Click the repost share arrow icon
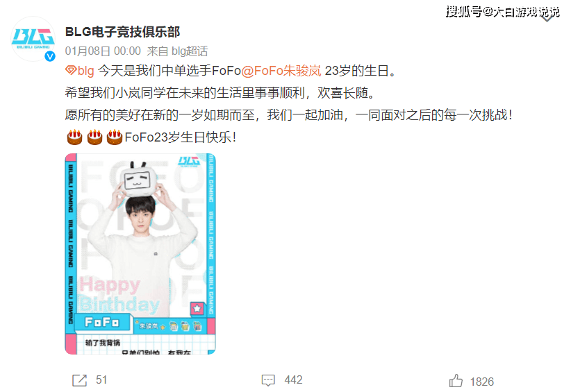The height and width of the screenshot is (392, 571). (79, 380)
